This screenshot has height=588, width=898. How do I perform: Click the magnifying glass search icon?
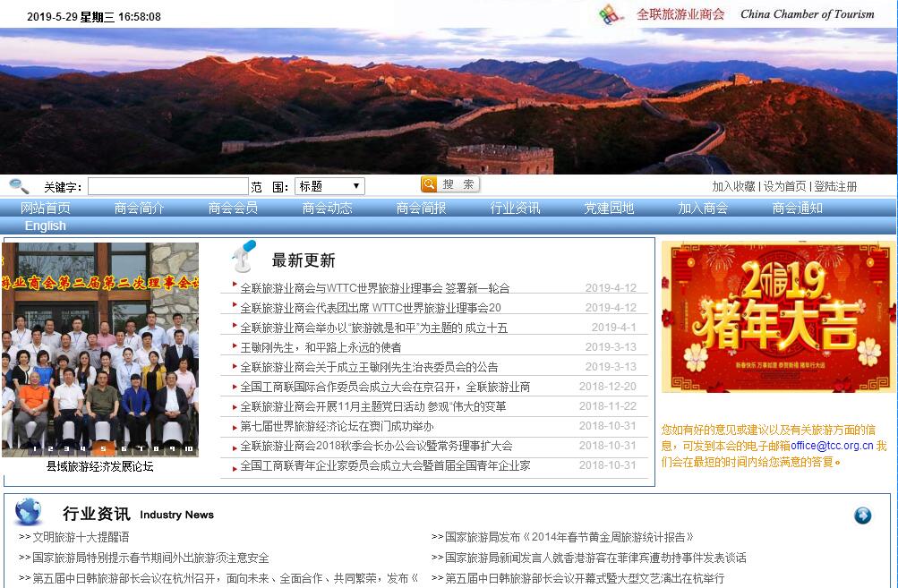point(19,186)
